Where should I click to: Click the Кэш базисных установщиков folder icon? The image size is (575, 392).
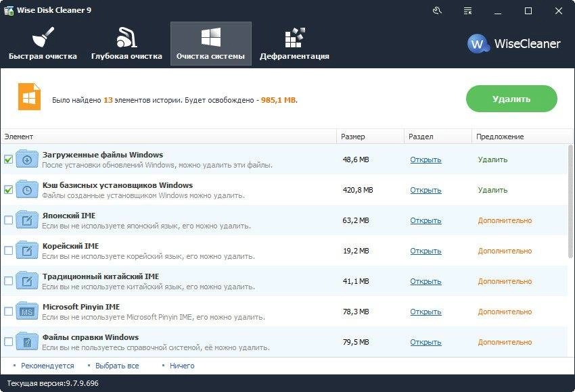pyautogui.click(x=27, y=189)
